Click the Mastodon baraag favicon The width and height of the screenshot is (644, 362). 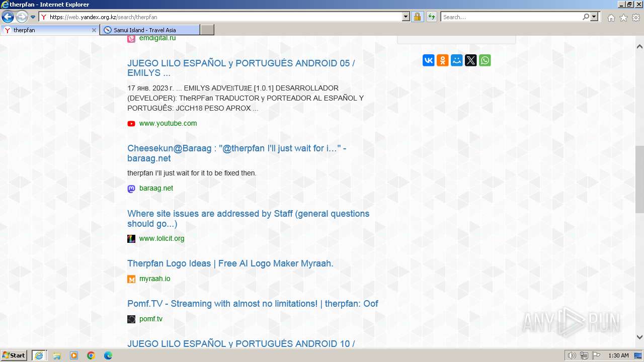pos(131,189)
